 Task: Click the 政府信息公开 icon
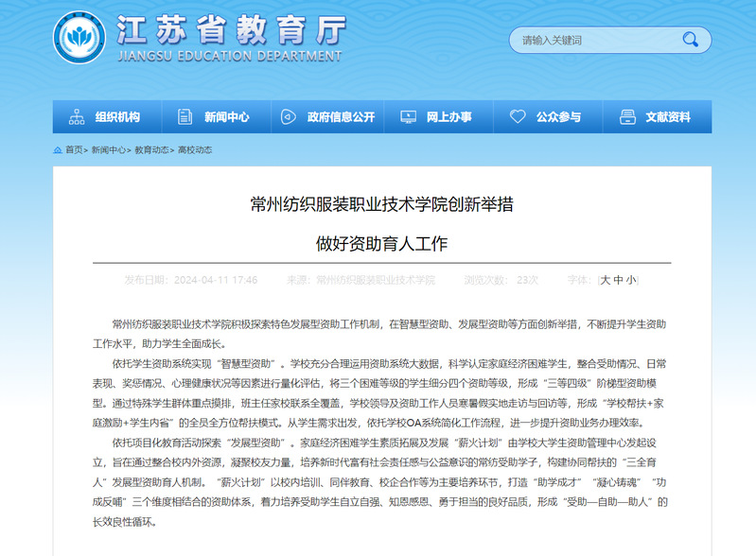click(289, 117)
